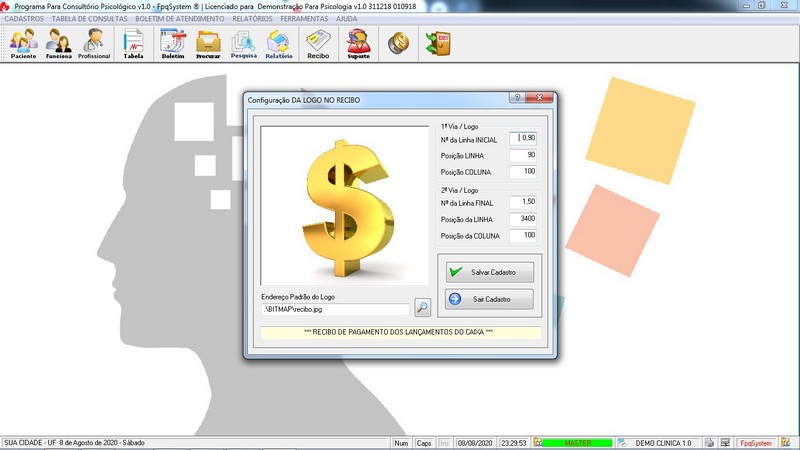Click the MASTER green status indicator

(578, 443)
